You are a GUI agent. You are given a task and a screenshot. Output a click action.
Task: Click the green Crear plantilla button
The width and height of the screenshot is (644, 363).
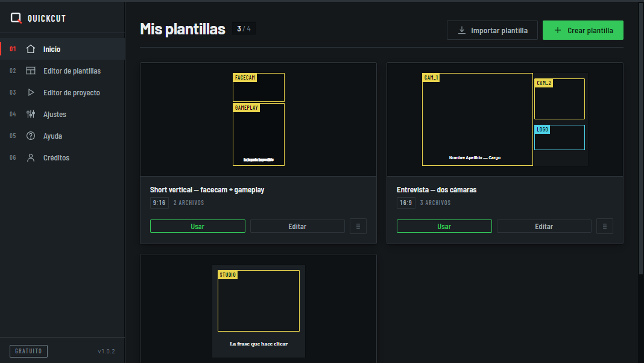point(583,30)
